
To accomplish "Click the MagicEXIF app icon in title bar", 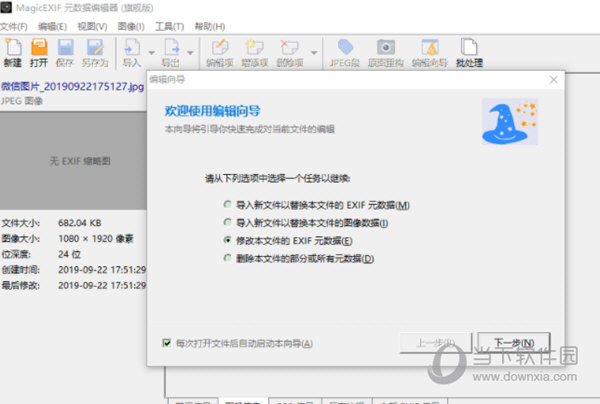I will tap(6, 7).
